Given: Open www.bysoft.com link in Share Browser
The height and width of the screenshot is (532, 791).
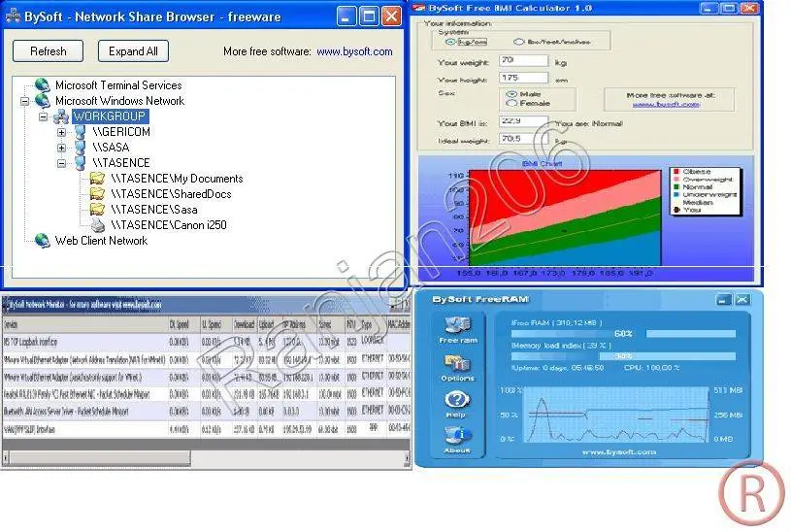Looking at the screenshot, I should (354, 51).
